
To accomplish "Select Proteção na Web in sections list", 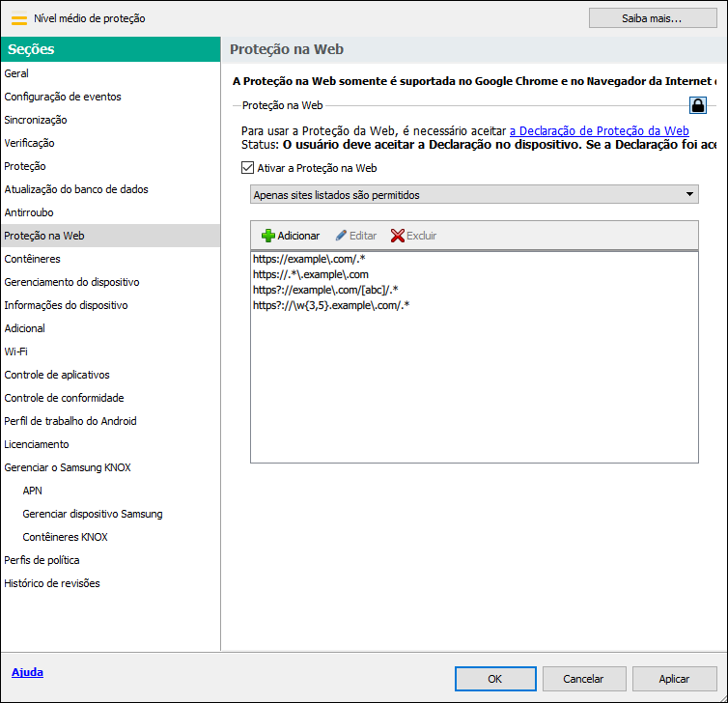I will pyautogui.click(x=110, y=236).
